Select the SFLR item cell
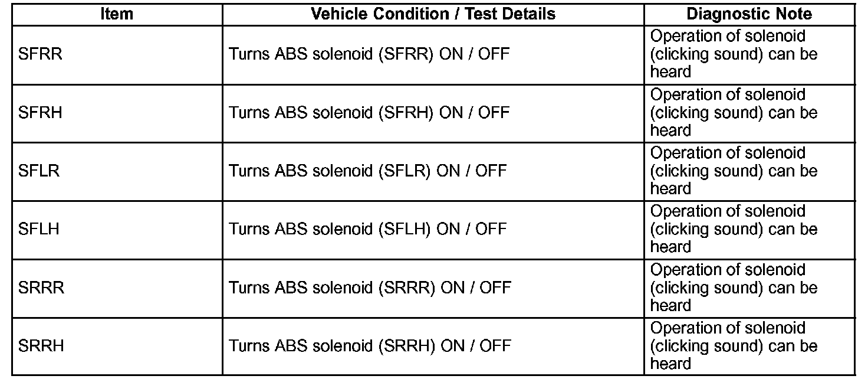 [x=39, y=171]
